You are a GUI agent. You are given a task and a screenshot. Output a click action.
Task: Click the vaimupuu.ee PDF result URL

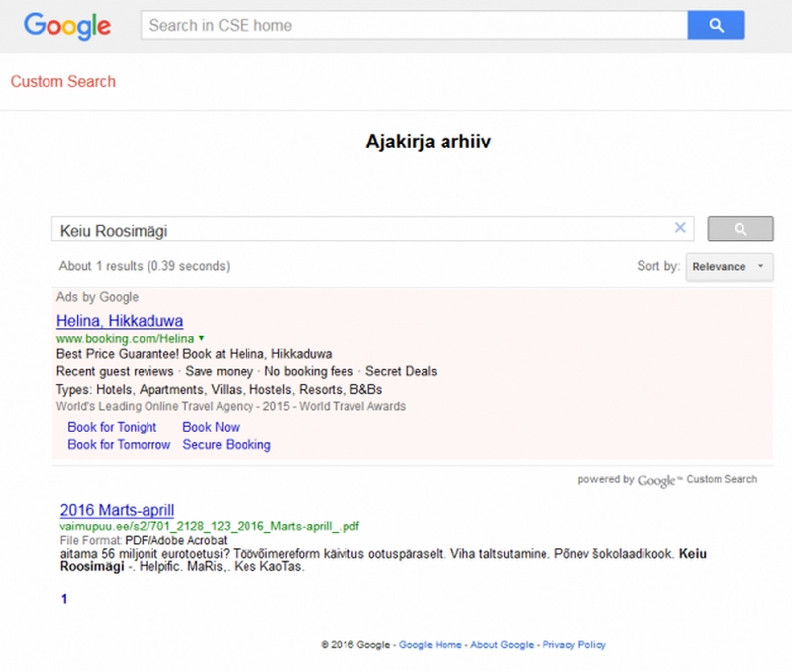[x=210, y=527]
